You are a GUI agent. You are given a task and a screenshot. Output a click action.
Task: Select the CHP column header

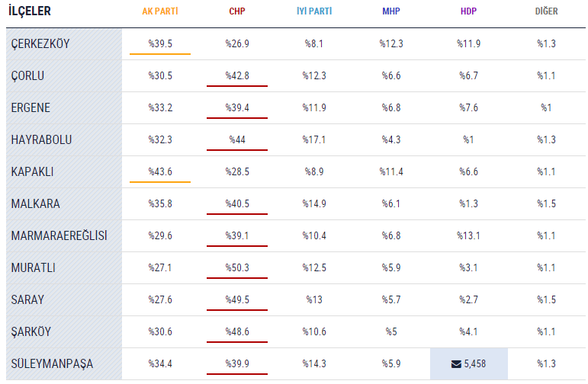coord(237,12)
